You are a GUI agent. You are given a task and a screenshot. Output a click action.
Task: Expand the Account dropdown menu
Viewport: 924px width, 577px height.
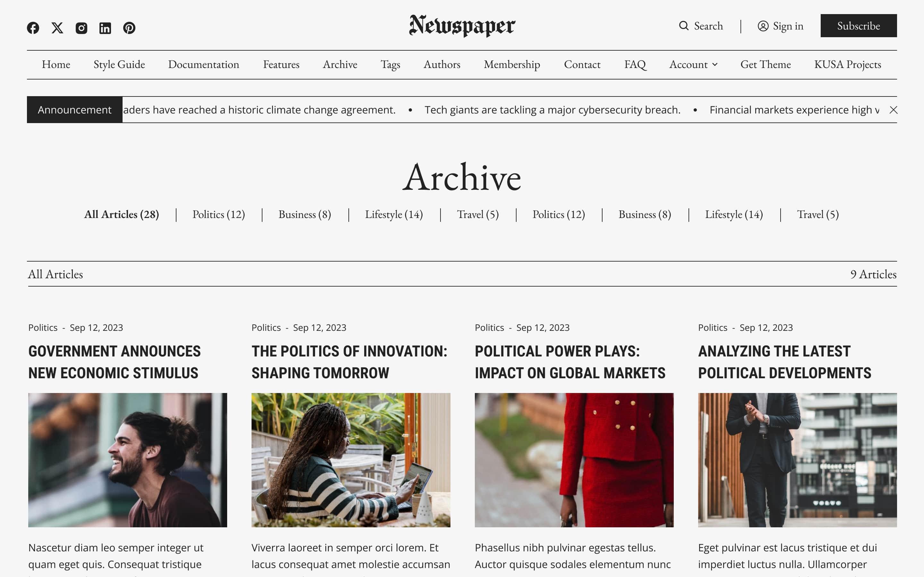click(x=693, y=64)
